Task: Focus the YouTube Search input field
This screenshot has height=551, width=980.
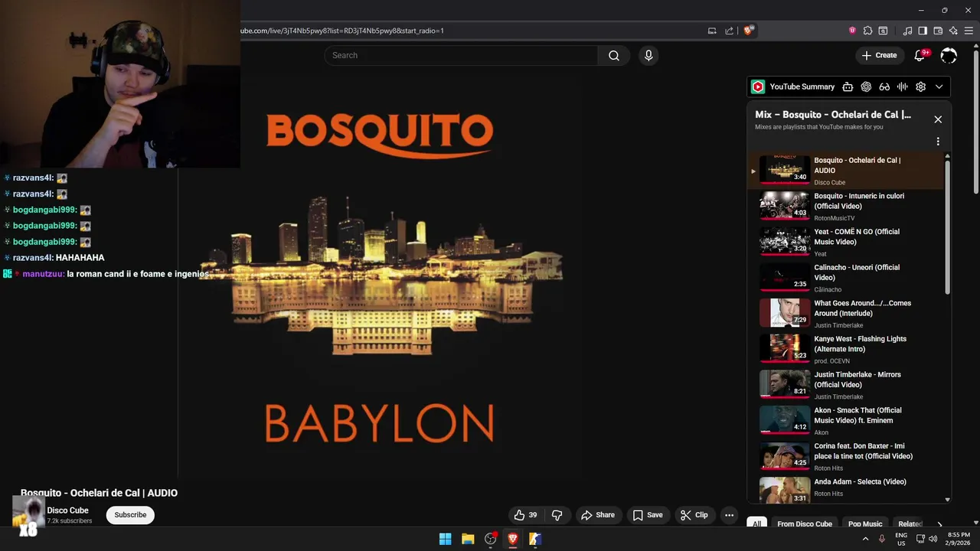Action: [x=461, y=55]
